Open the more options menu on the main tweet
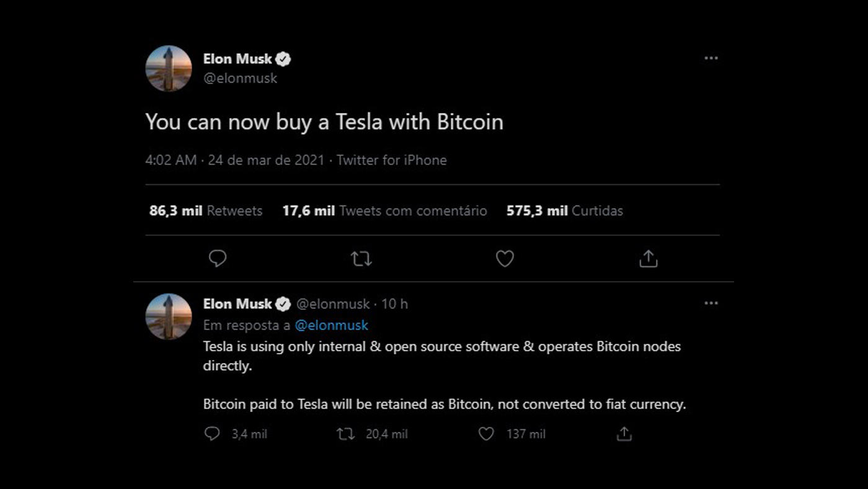The width and height of the screenshot is (868, 489). [711, 58]
